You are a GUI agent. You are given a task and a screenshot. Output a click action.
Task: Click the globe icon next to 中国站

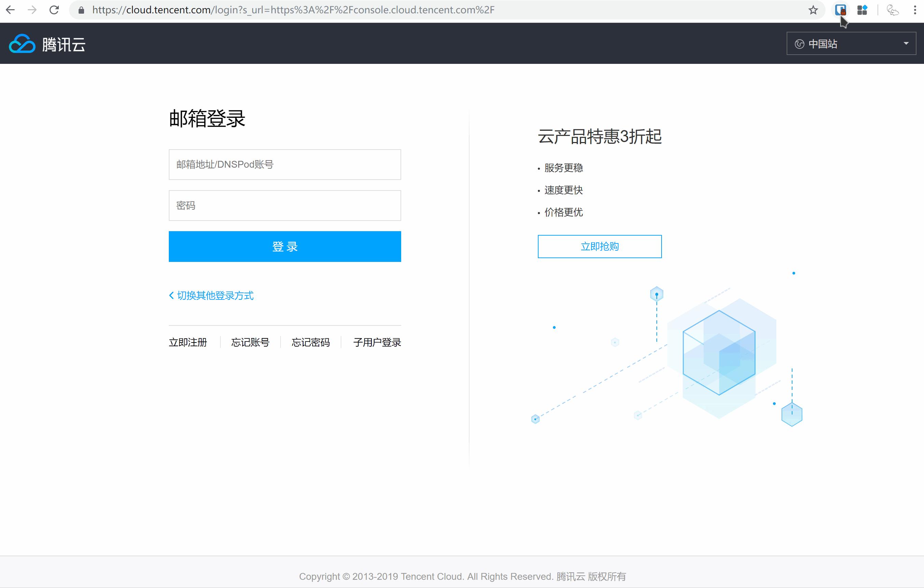(x=799, y=43)
